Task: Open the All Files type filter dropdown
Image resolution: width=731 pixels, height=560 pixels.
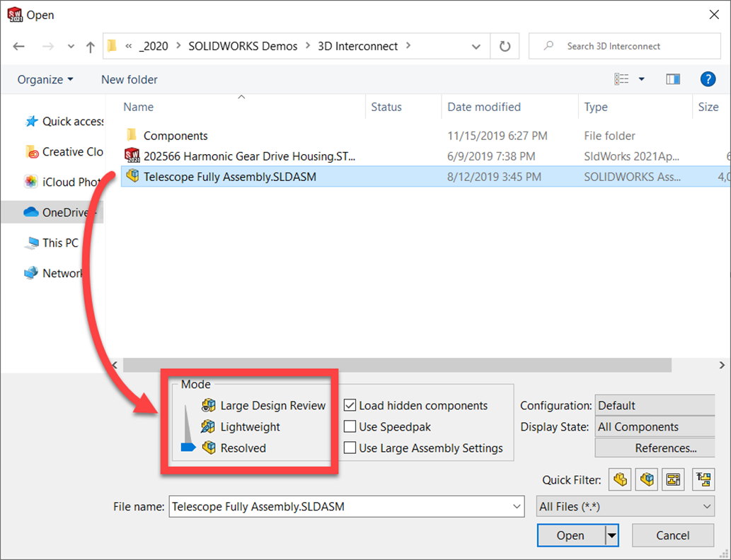Action: 625,506
